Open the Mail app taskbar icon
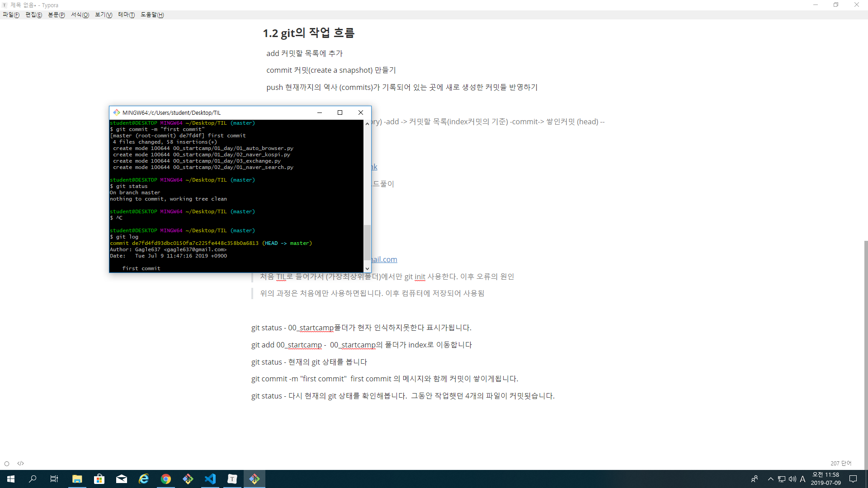The image size is (868, 488). pyautogui.click(x=122, y=479)
